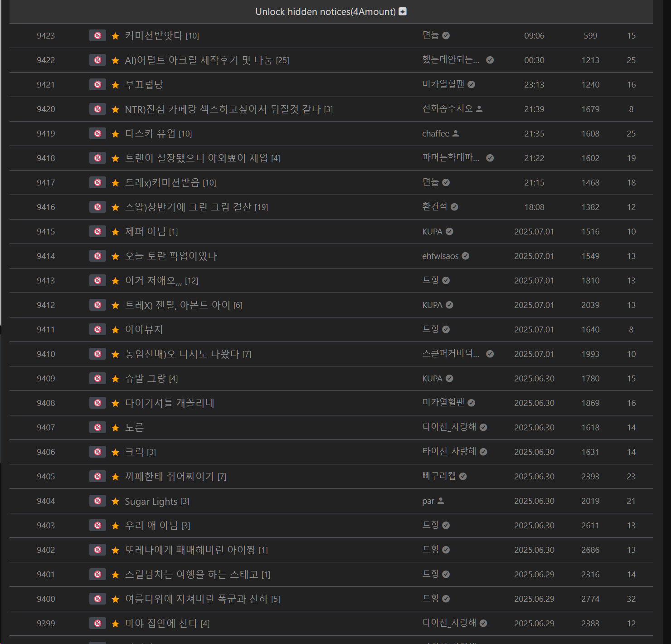
Task: Click author 햇는데안되는... in row 9422
Action: coord(451,60)
